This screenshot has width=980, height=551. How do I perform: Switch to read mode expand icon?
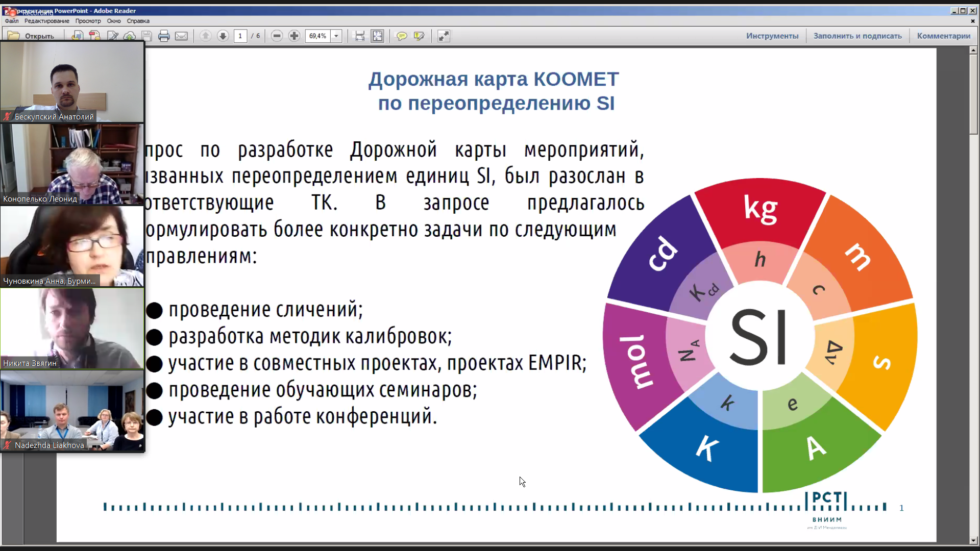(444, 36)
